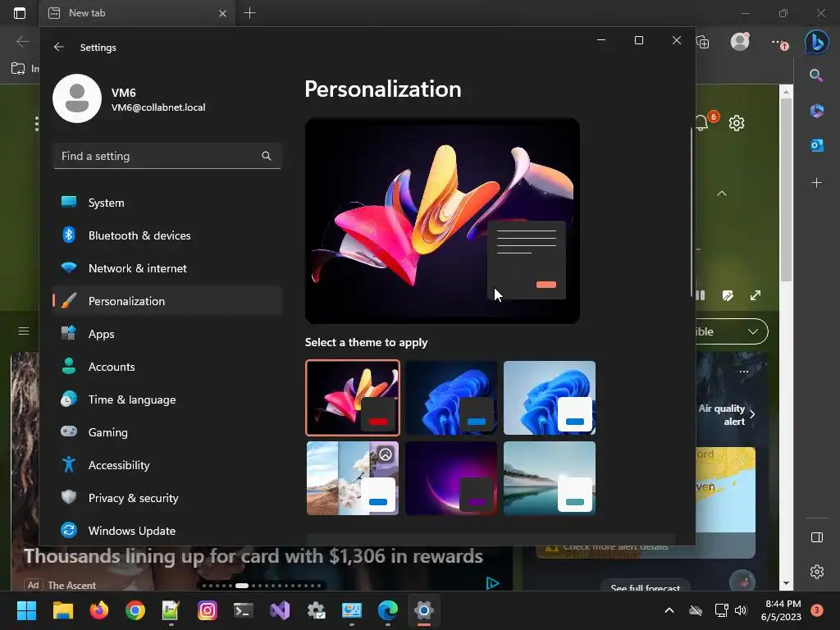Go to Time & language settings
Image resolution: width=840 pixels, height=630 pixels.
point(167,399)
